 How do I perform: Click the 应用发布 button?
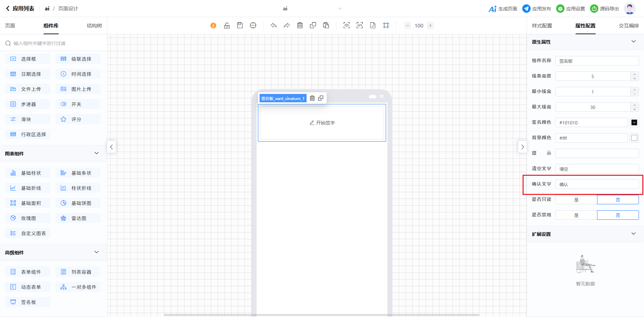pyautogui.click(x=537, y=9)
